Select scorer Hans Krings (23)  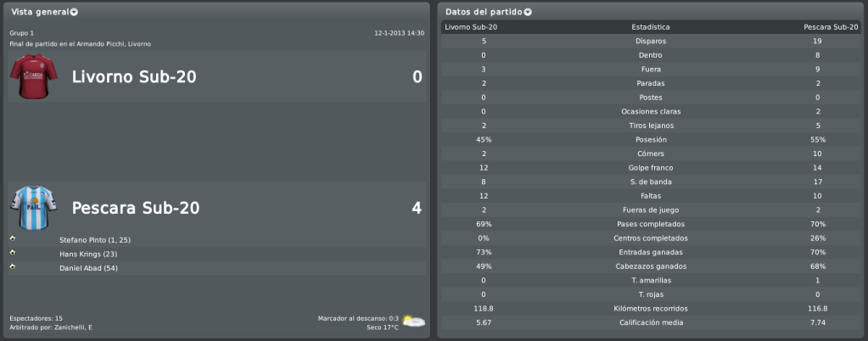pyautogui.click(x=88, y=254)
